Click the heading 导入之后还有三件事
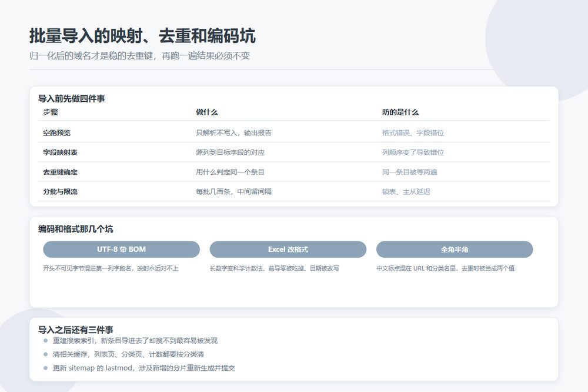 click(76, 330)
